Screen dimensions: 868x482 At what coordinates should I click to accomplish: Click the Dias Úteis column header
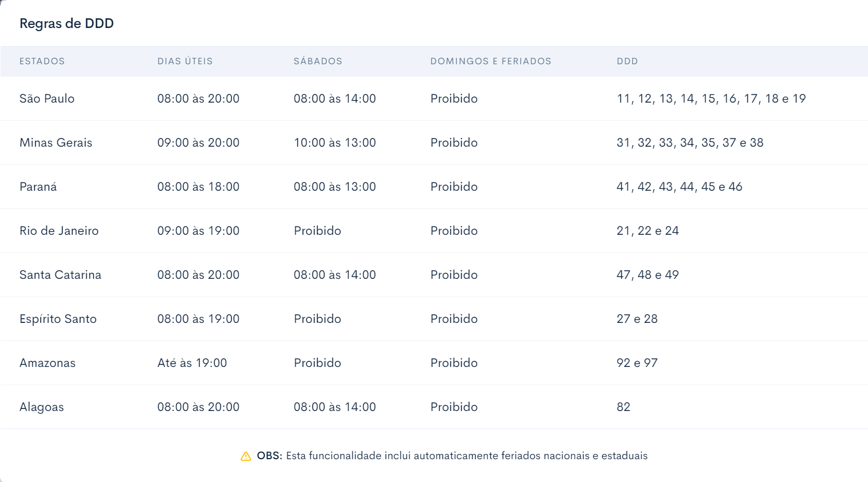point(185,61)
